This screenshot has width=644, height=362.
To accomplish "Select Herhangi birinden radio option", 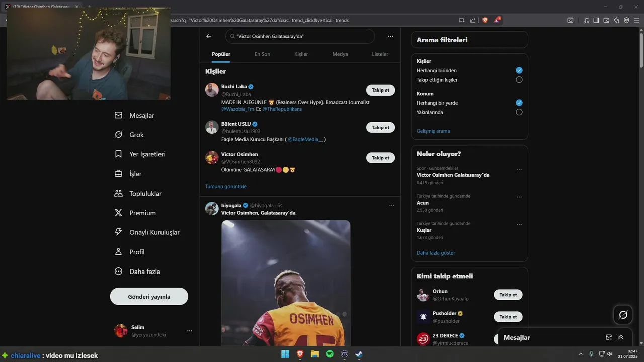I will click(519, 70).
